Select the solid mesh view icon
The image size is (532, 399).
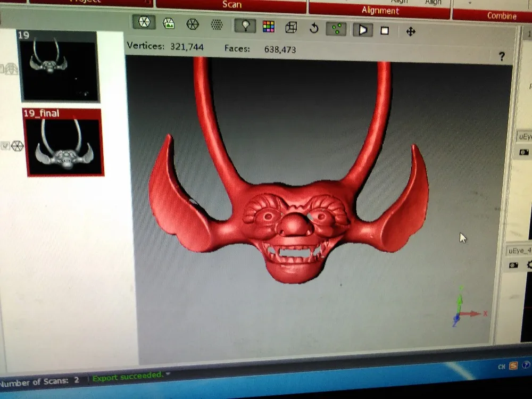144,23
